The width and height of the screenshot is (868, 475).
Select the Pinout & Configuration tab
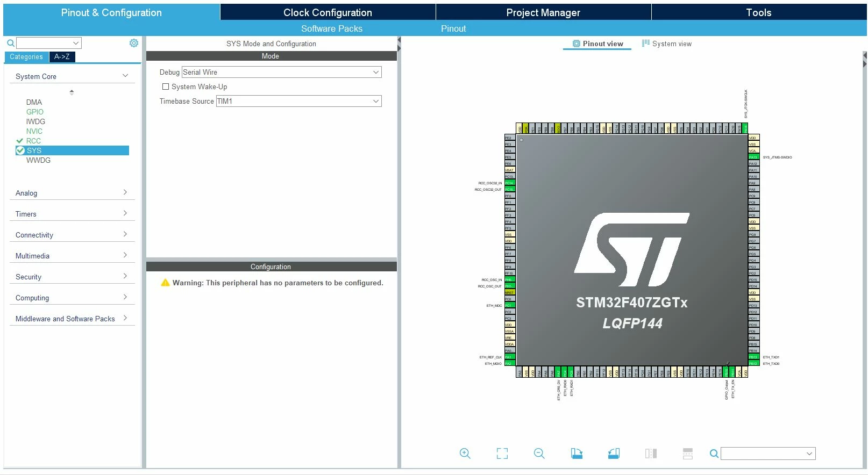point(111,12)
